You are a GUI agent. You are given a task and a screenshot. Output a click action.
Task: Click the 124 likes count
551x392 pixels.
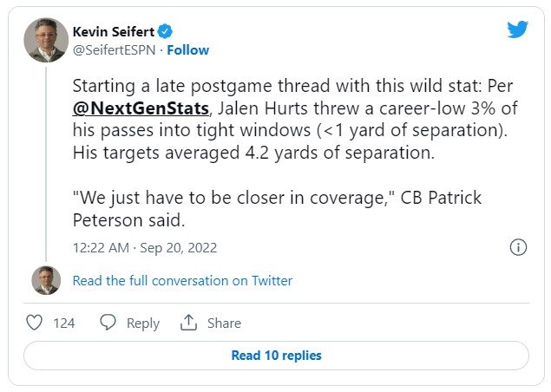64,323
